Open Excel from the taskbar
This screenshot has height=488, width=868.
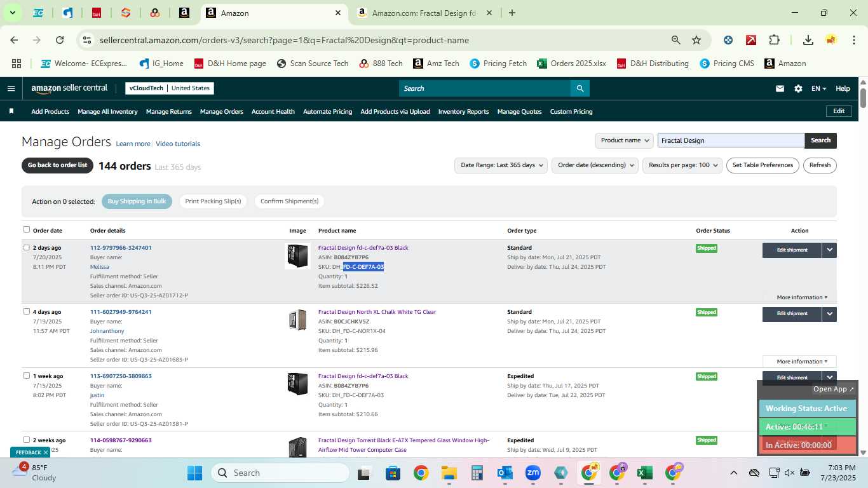pyautogui.click(x=644, y=473)
